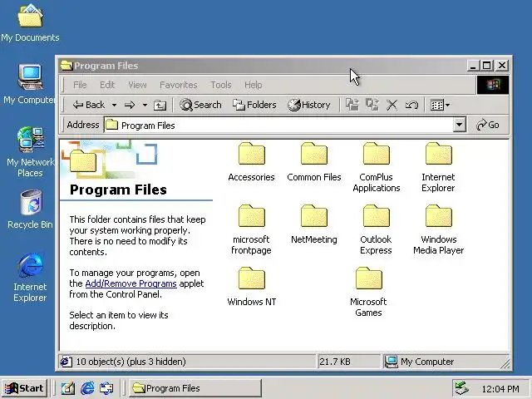Click the 10 object(s) status text

pyautogui.click(x=131, y=362)
